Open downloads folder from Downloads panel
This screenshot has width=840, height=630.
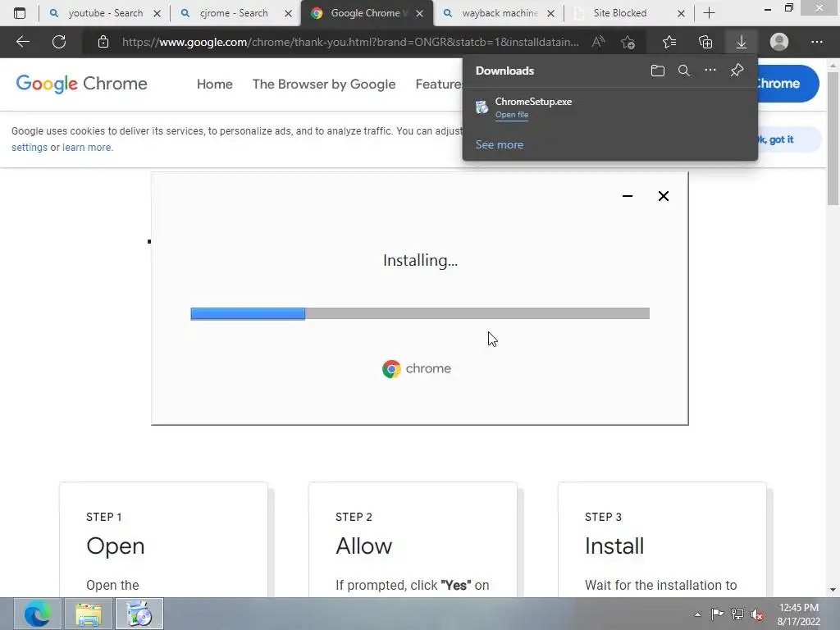click(x=658, y=71)
